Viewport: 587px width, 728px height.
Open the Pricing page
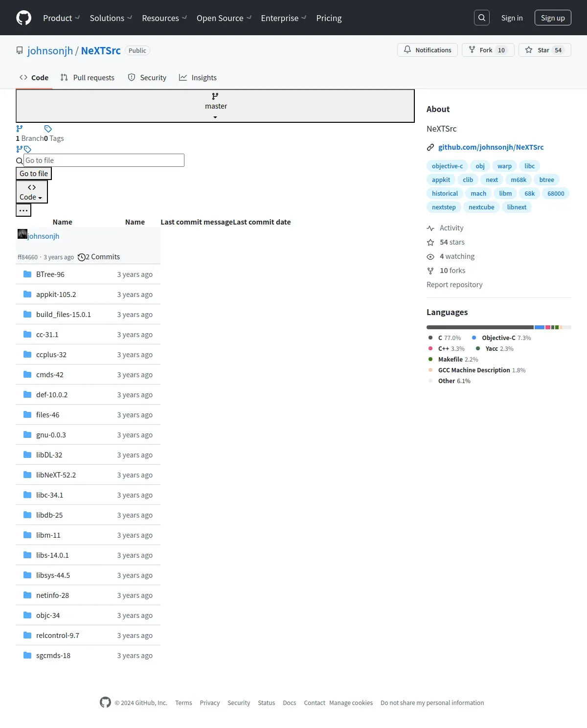click(x=329, y=18)
